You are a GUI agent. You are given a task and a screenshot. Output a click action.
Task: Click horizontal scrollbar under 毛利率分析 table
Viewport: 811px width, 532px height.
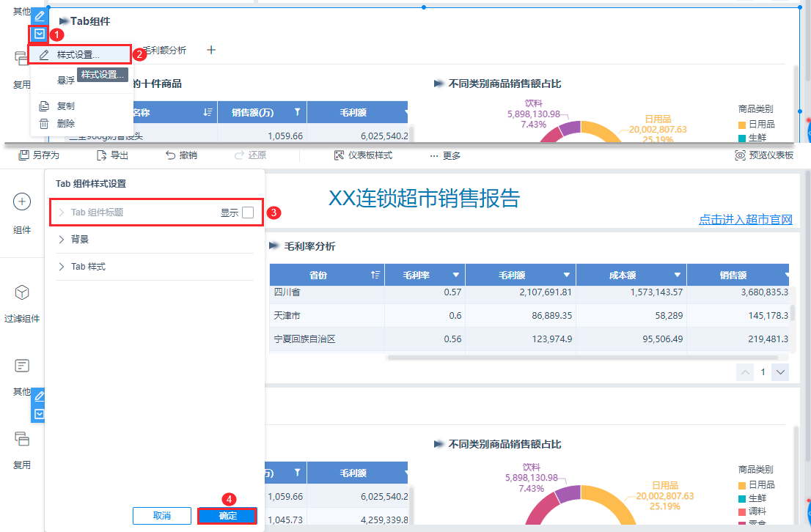coord(582,358)
